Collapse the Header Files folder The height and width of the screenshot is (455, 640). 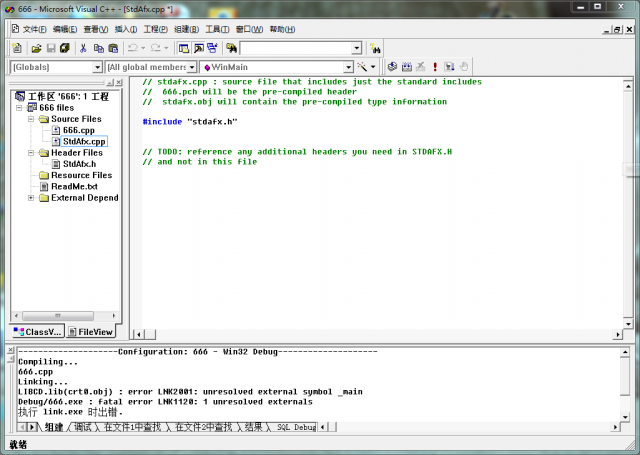point(31,153)
